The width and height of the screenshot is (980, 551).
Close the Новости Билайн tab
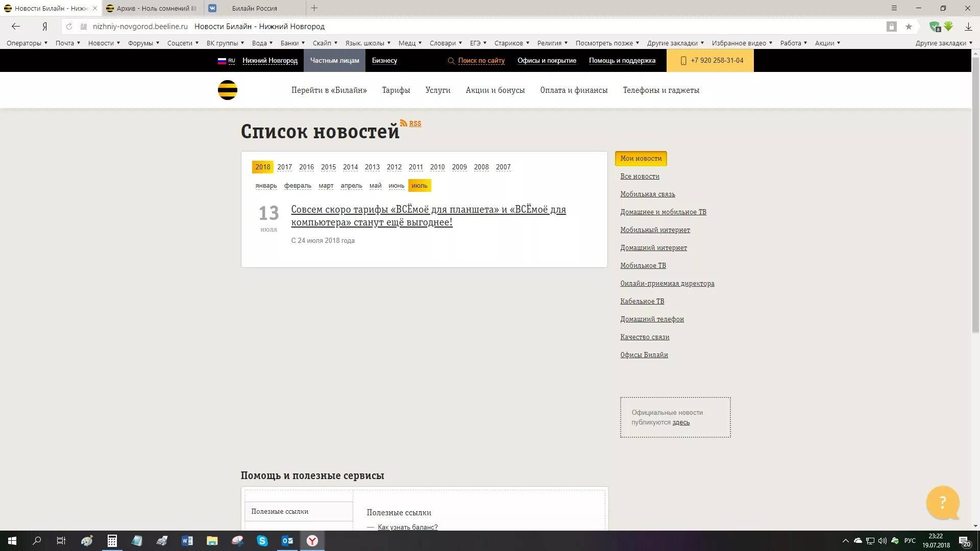(x=95, y=8)
